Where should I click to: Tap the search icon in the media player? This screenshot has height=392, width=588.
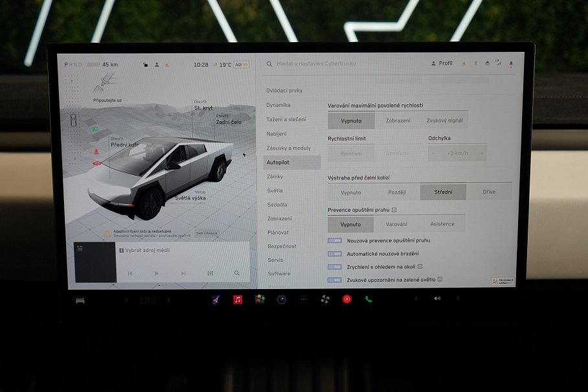coord(236,273)
